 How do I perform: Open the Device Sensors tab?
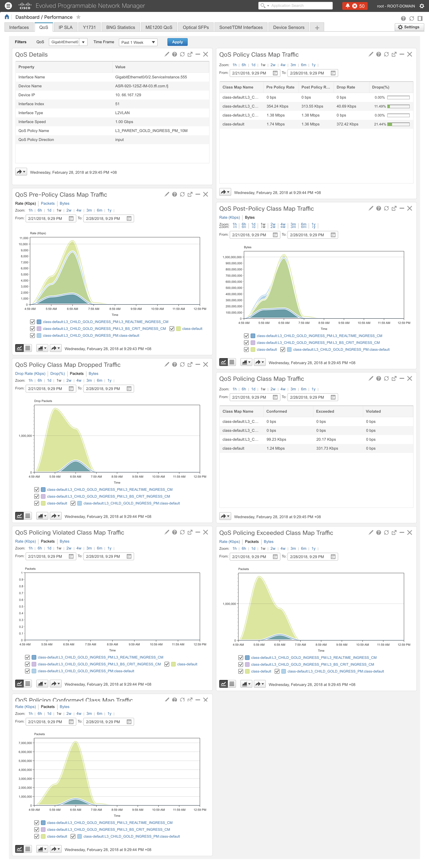click(x=289, y=27)
